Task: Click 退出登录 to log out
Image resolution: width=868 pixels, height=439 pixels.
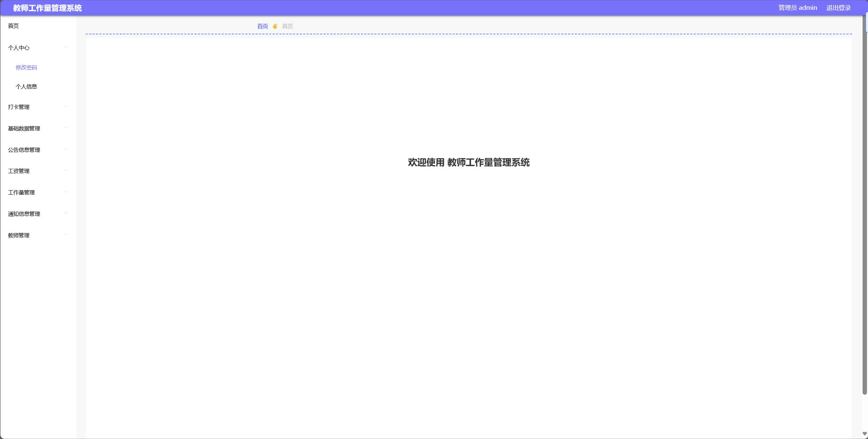Action: click(x=838, y=8)
